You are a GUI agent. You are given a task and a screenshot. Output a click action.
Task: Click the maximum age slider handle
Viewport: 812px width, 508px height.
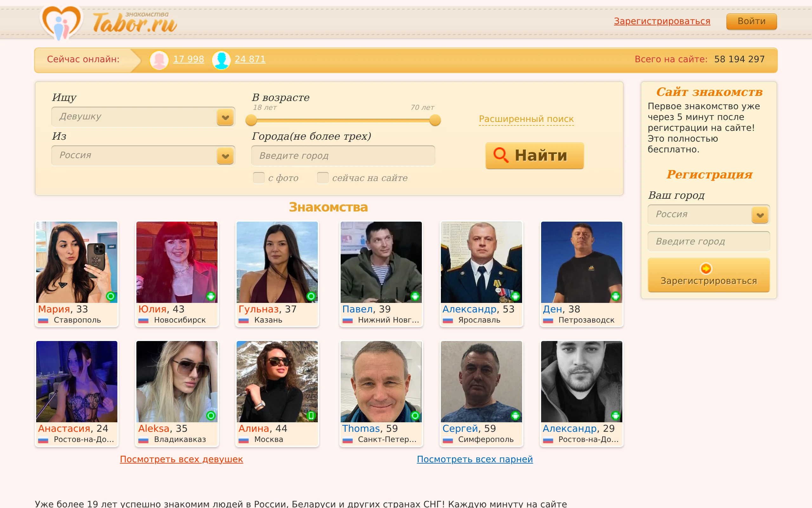point(435,120)
